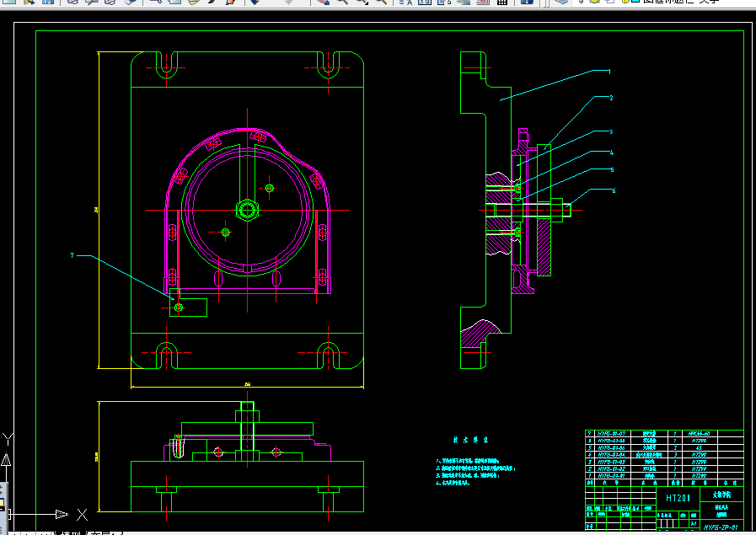Open the Help icon in the toolbar
The image size is (756, 535).
click(527, 2)
